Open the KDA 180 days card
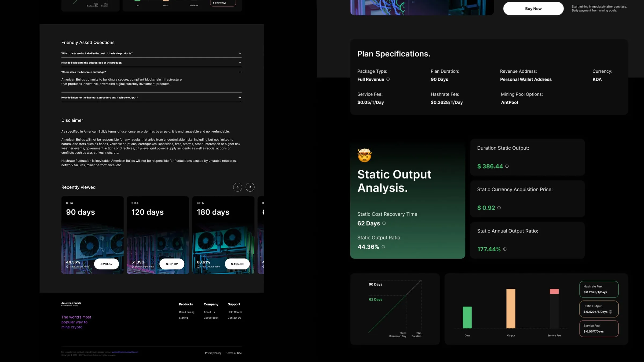Screen dimensions: 644x362 (223, 235)
